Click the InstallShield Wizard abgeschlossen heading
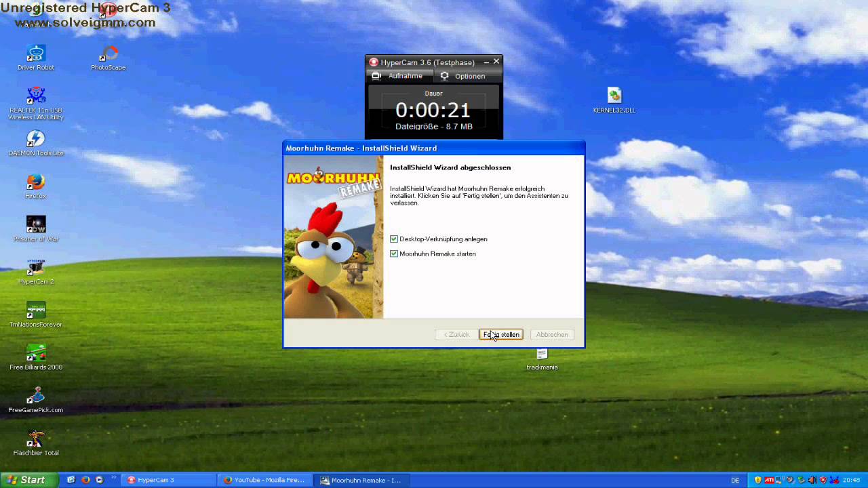 [x=450, y=167]
